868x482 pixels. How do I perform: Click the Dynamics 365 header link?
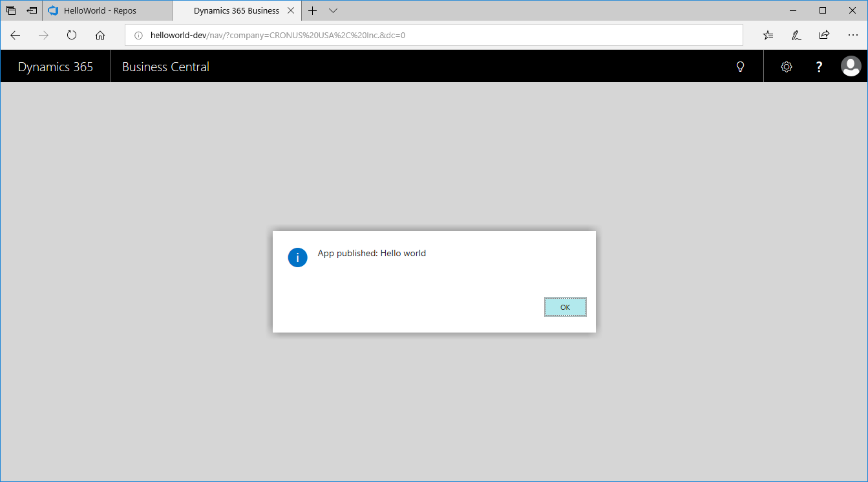click(56, 67)
